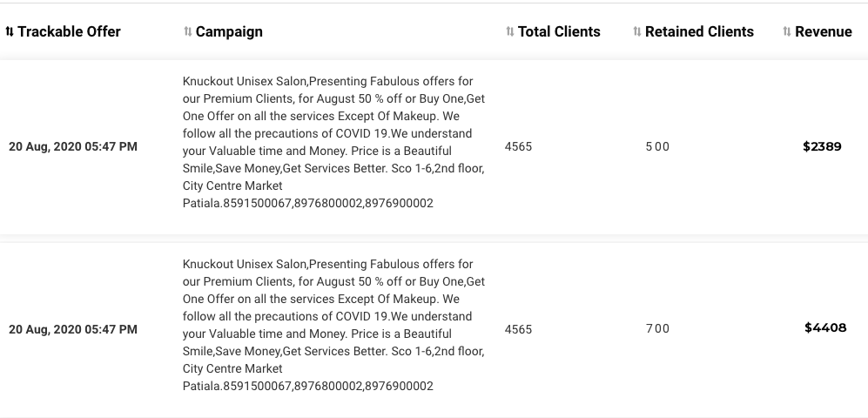
Task: Click first row's total clients 4565
Action: (x=518, y=146)
